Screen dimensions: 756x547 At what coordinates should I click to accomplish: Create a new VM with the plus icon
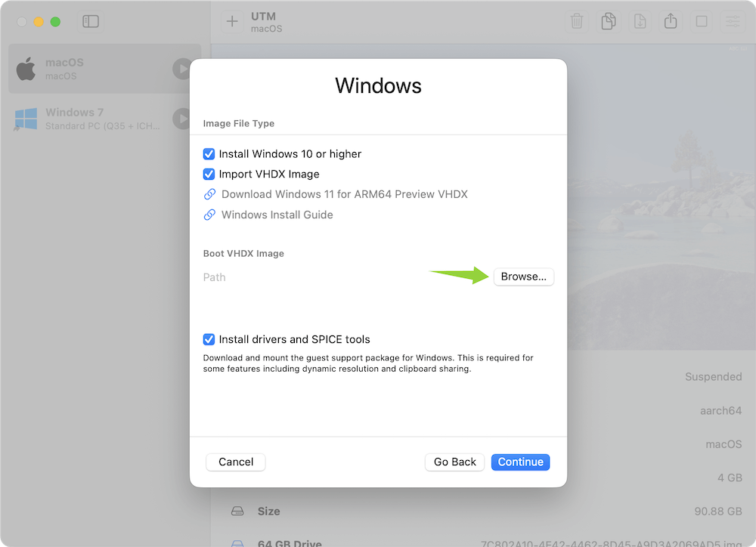click(x=231, y=21)
